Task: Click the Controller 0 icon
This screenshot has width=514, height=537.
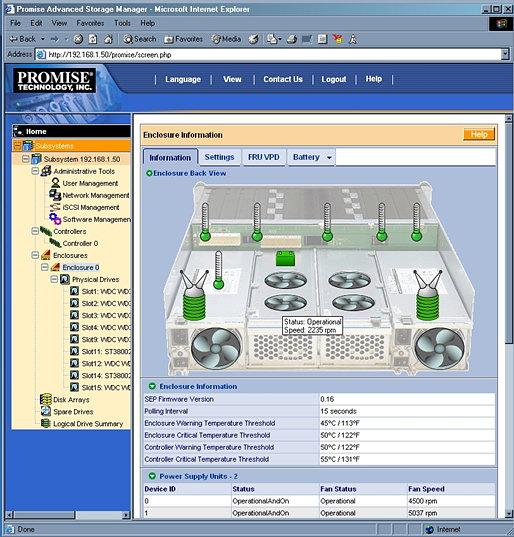Action: [55, 243]
